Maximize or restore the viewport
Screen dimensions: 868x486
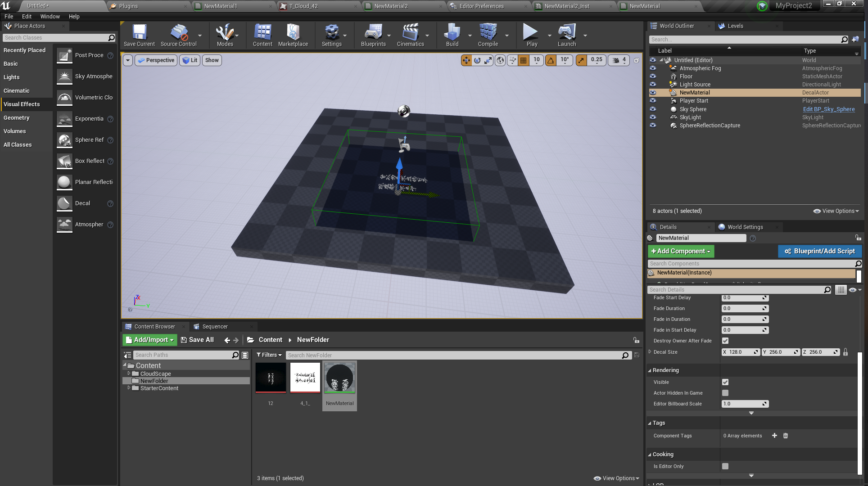tap(636, 60)
